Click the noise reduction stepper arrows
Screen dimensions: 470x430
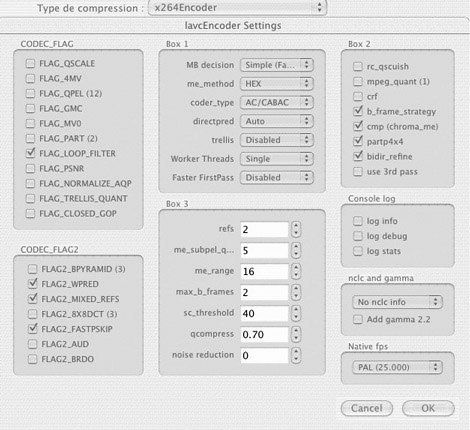296,355
